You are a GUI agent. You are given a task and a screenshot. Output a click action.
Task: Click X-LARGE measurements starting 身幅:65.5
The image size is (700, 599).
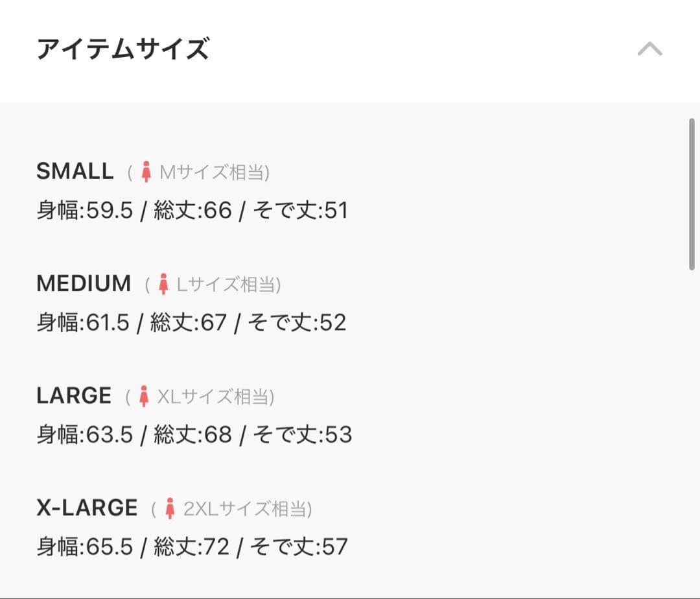[x=192, y=546]
